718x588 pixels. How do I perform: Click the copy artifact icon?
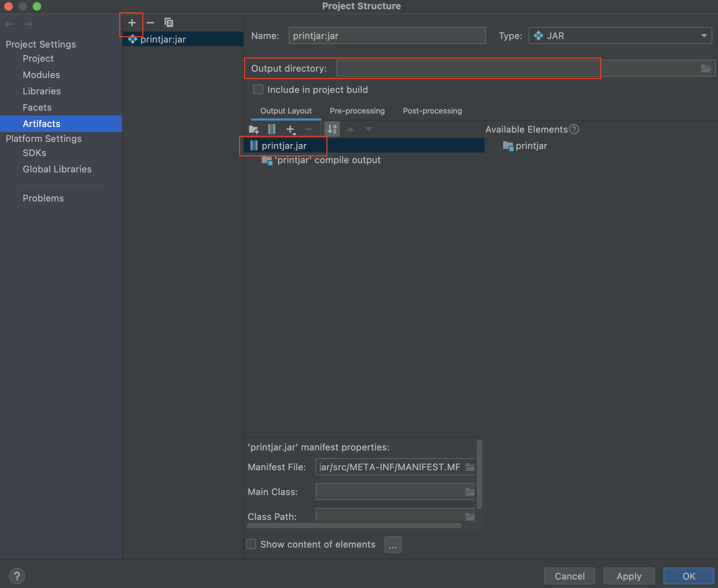click(x=169, y=23)
